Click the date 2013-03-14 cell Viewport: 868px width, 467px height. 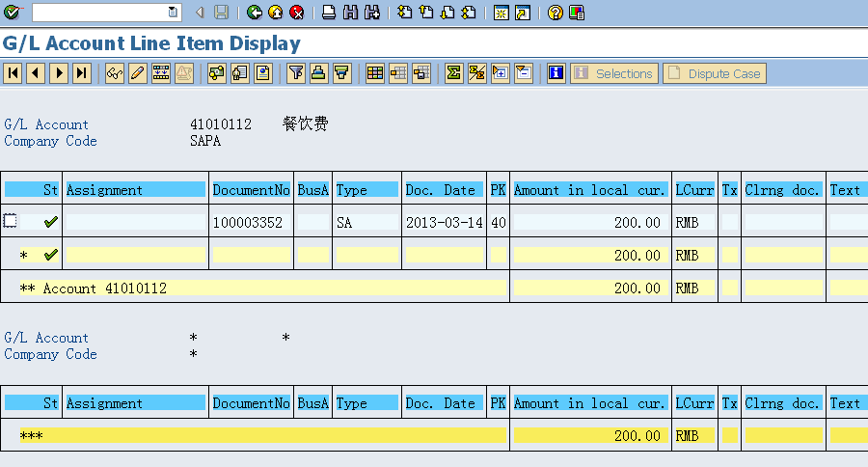[444, 223]
